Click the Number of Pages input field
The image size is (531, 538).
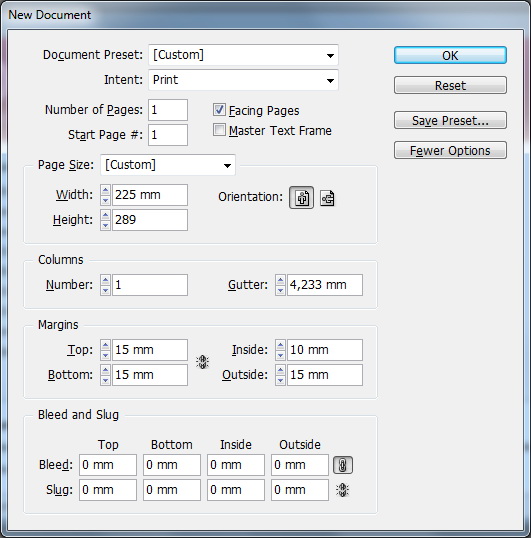pyautogui.click(x=168, y=110)
